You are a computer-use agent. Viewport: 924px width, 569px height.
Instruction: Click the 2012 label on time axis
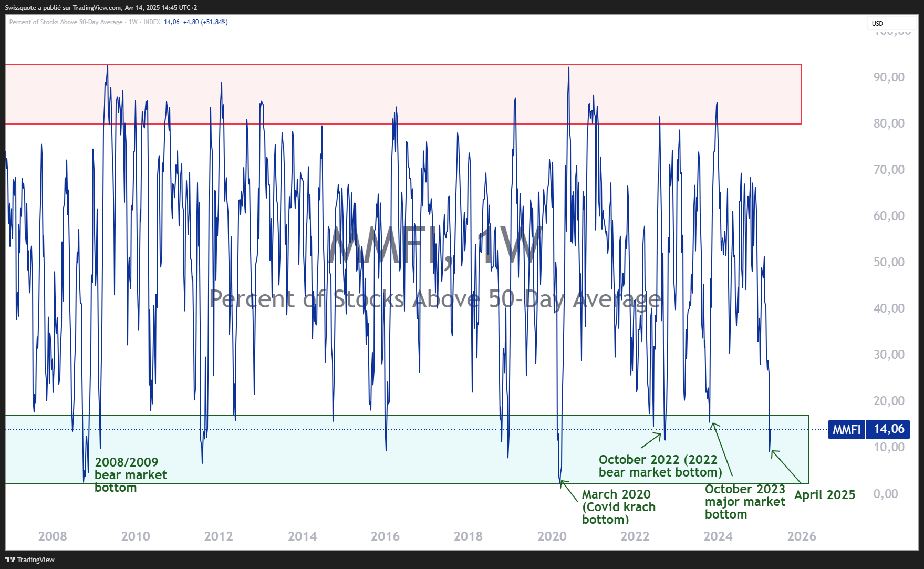pos(219,536)
